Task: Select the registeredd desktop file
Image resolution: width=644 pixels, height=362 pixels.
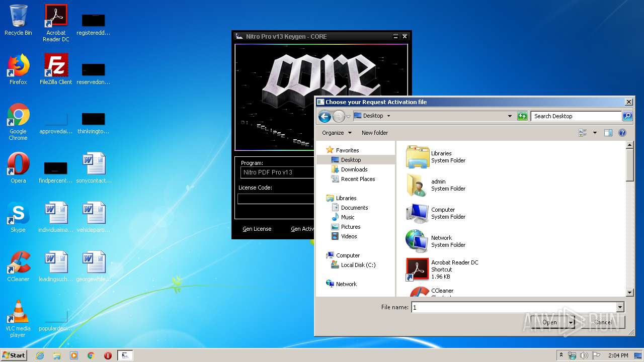Action: pos(94,24)
